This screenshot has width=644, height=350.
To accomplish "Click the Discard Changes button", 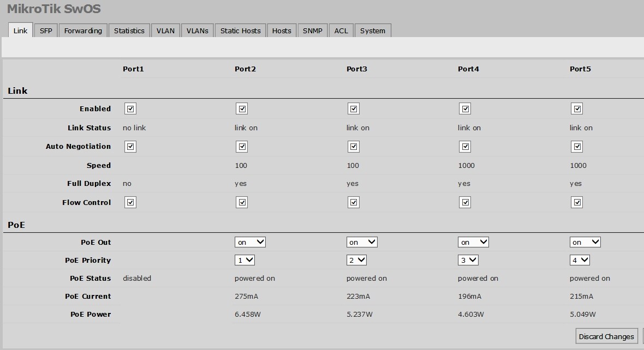I will click(x=606, y=336).
